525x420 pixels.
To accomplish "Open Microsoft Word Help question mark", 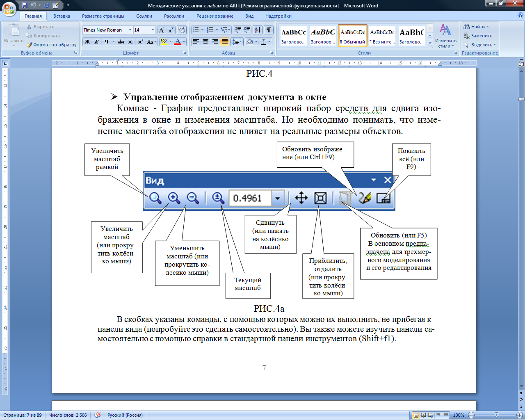I will pyautogui.click(x=520, y=16).
